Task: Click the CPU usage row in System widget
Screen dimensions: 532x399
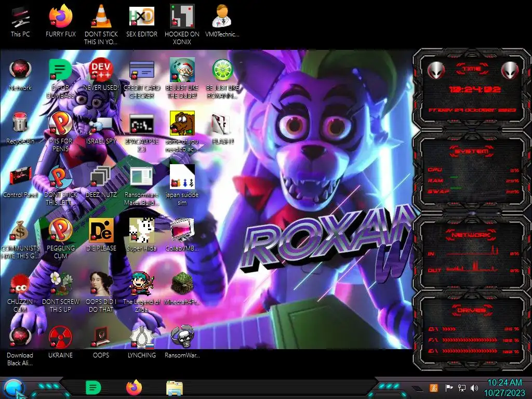Action: 473,170
